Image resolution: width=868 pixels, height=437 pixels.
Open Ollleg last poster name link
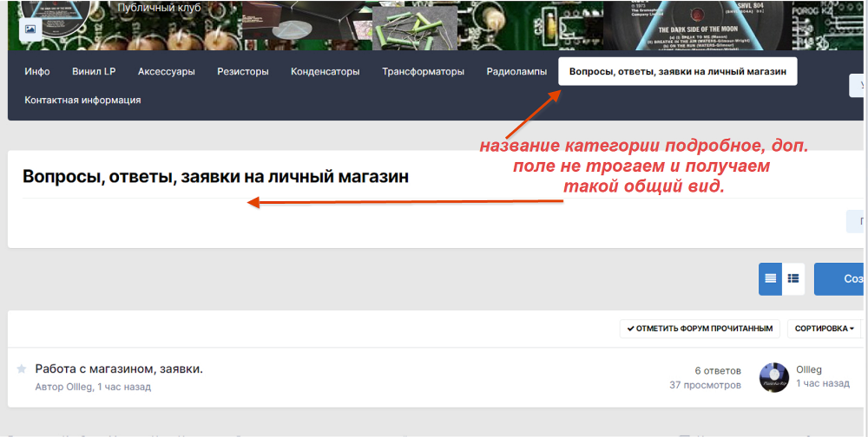pos(809,369)
